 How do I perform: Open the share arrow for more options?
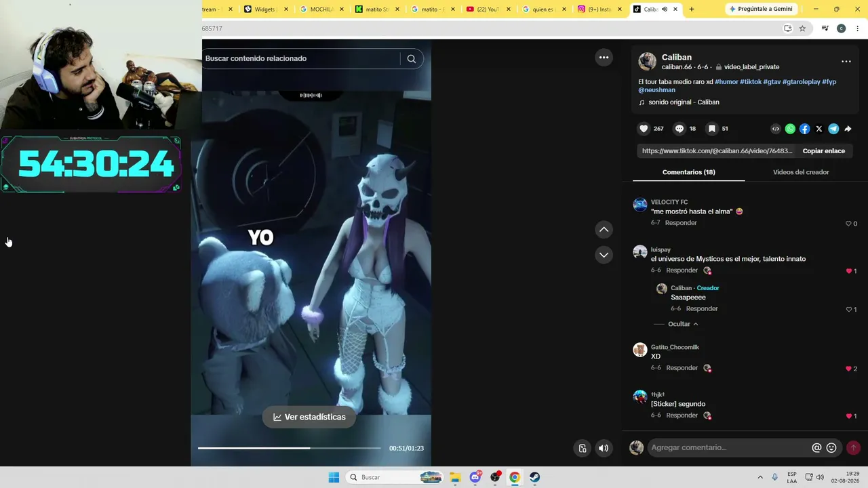(848, 129)
